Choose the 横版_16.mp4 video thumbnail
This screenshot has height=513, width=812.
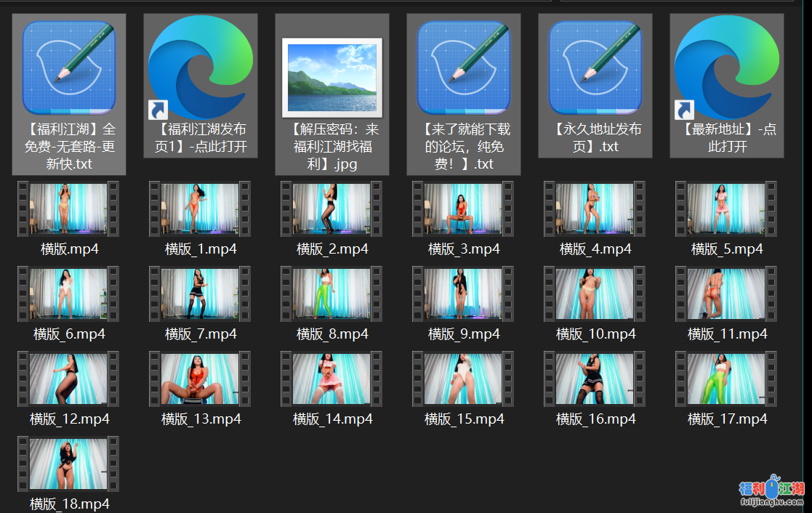click(595, 379)
